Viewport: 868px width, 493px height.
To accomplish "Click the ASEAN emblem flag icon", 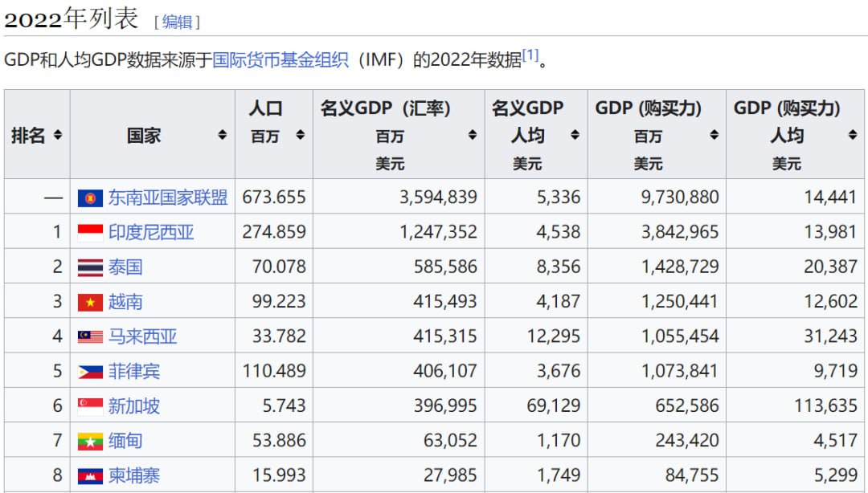I will click(x=90, y=198).
